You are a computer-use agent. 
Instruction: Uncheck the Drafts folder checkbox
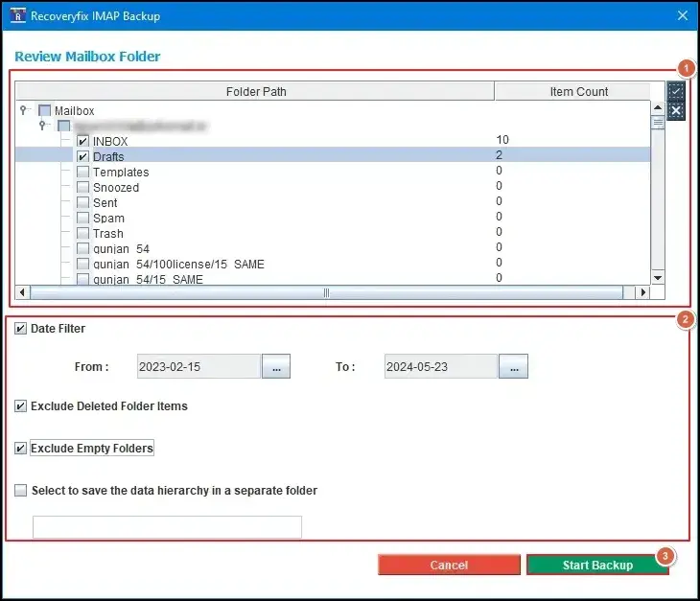tap(82, 156)
